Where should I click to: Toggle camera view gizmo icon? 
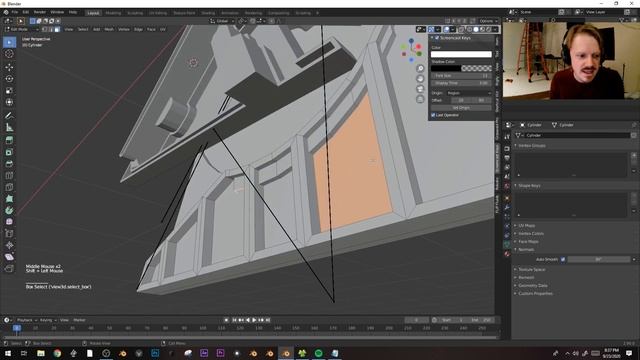[x=420, y=89]
